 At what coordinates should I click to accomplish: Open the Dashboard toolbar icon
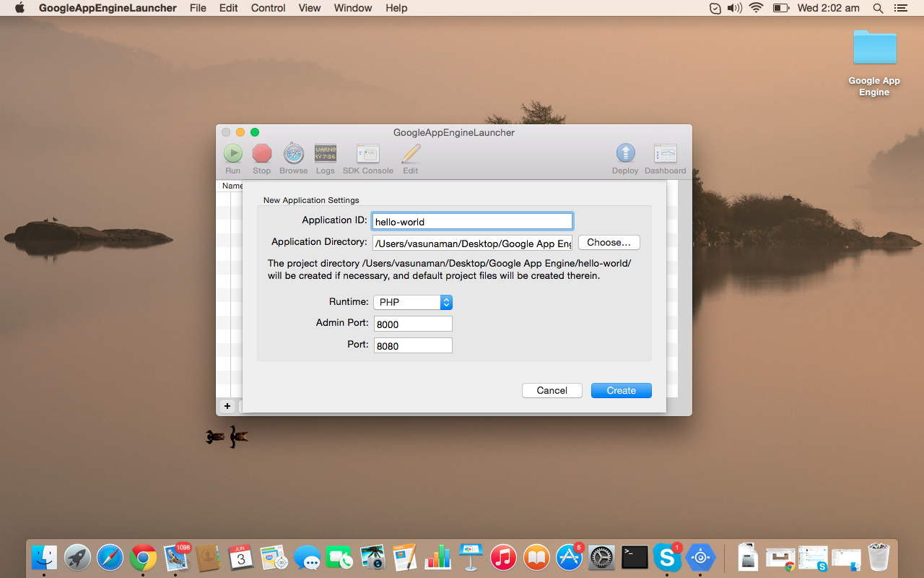pyautogui.click(x=665, y=154)
